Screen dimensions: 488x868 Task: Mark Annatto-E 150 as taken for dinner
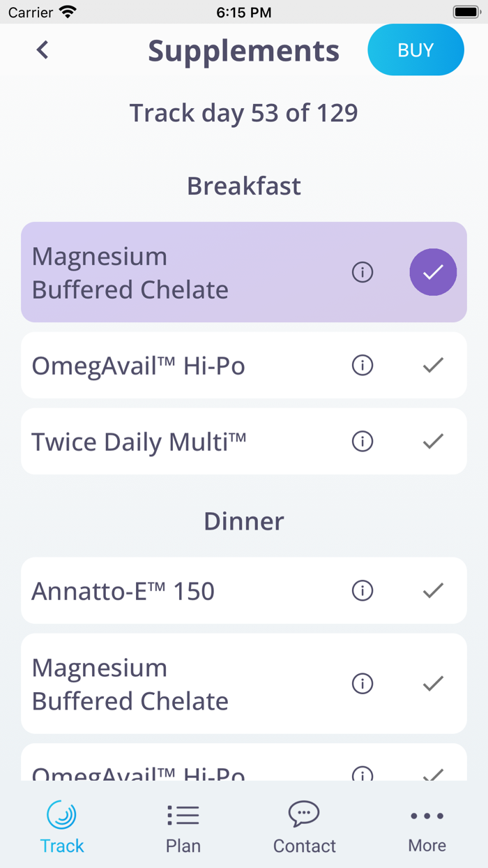coord(433,590)
